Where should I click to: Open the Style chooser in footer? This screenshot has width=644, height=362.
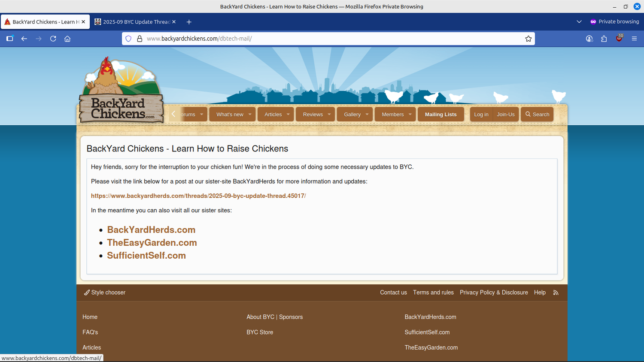tap(105, 293)
